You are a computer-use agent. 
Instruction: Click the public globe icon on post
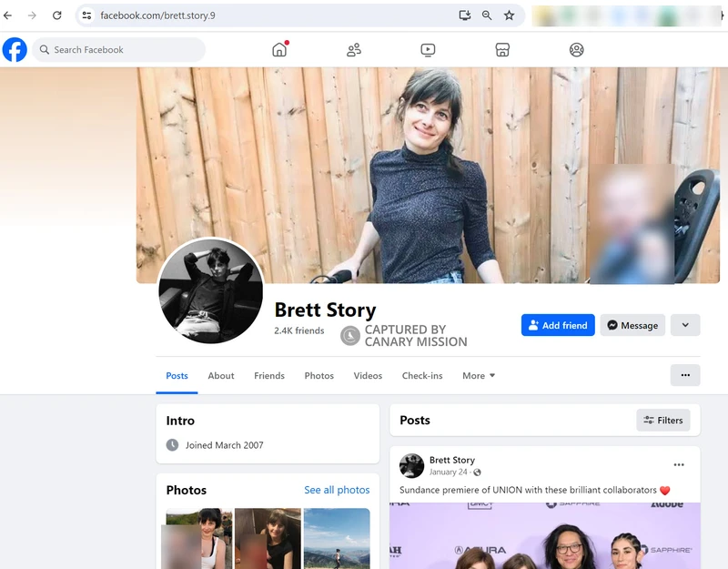tap(477, 472)
